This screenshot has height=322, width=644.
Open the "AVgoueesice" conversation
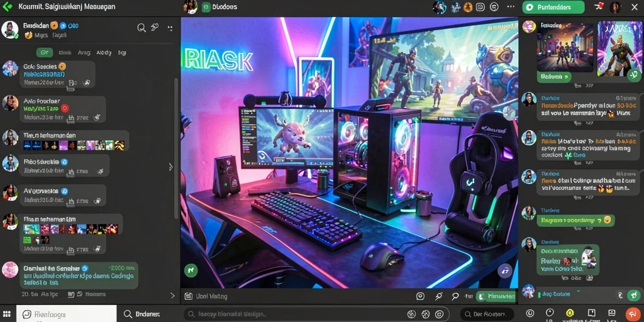click(x=62, y=196)
